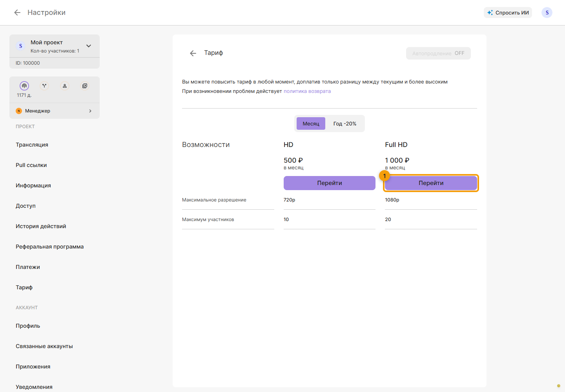Click Перейти under Full HD plan
This screenshot has height=392, width=565.
pos(431,183)
